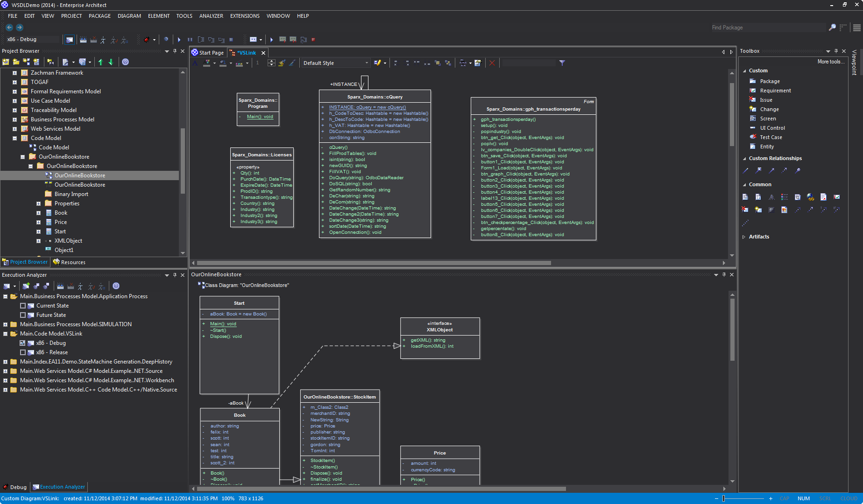863x504 pixels.
Task: Click the Pause debug icon
Action: (190, 40)
